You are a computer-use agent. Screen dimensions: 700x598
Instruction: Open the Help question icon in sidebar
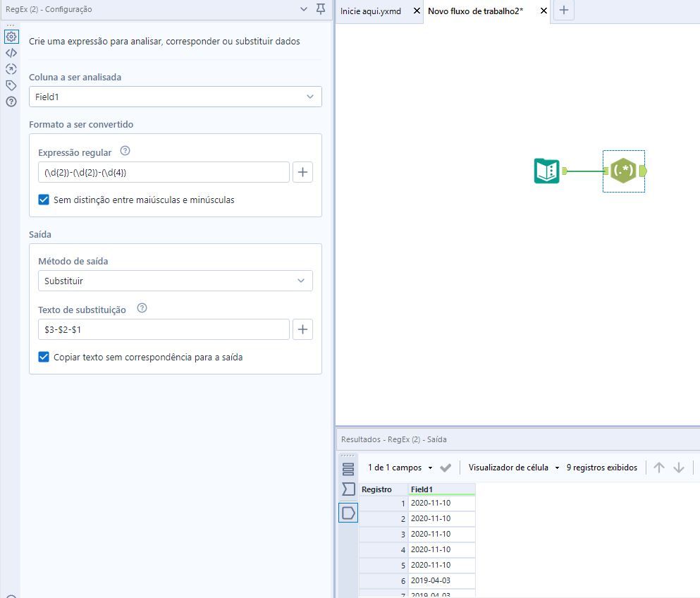(11, 102)
